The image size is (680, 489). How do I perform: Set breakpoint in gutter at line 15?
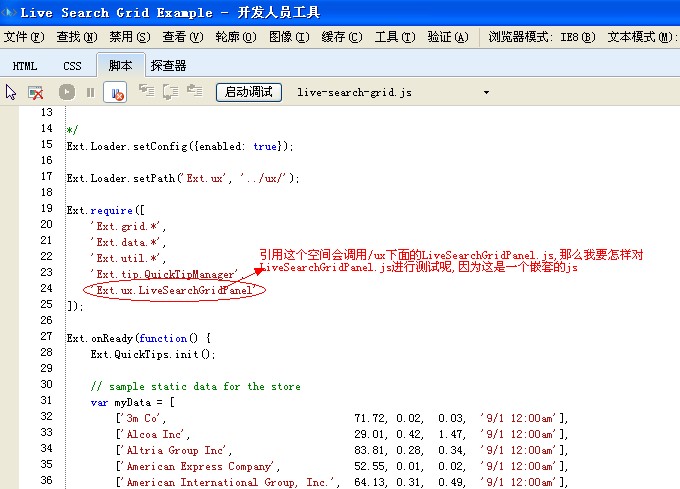click(10, 145)
